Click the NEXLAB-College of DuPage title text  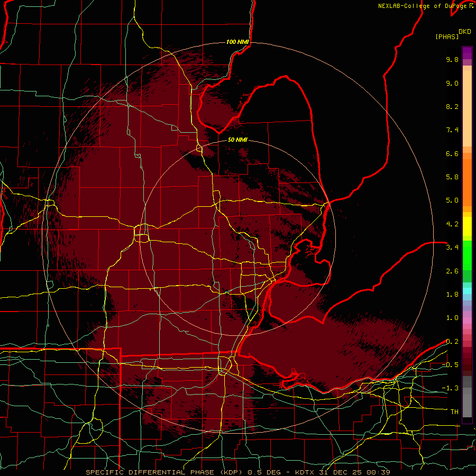(425, 6)
